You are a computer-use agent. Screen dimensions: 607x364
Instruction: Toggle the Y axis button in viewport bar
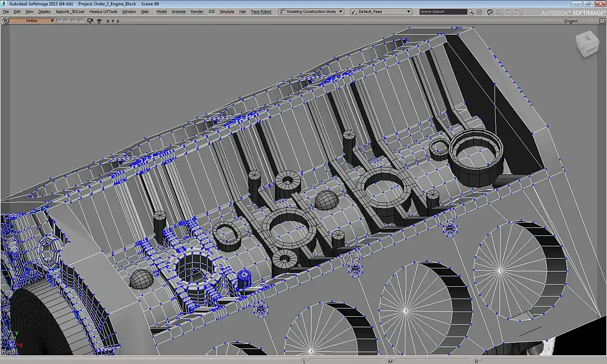(113, 21)
